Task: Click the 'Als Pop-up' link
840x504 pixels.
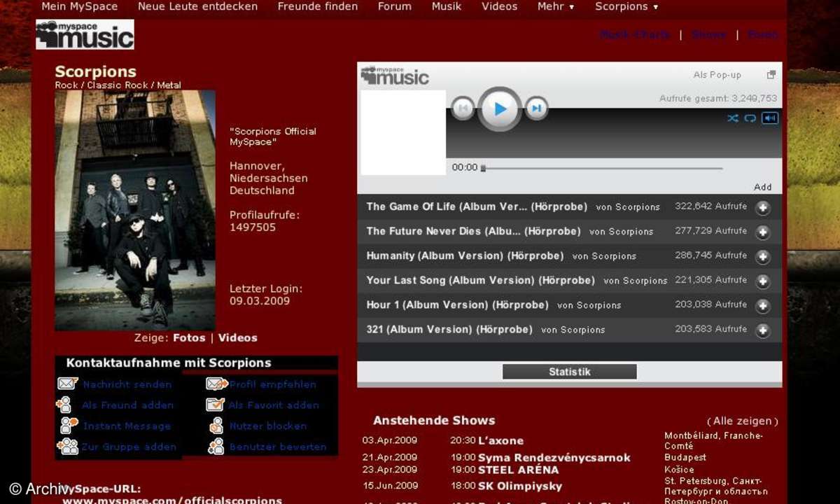Action: (717, 75)
